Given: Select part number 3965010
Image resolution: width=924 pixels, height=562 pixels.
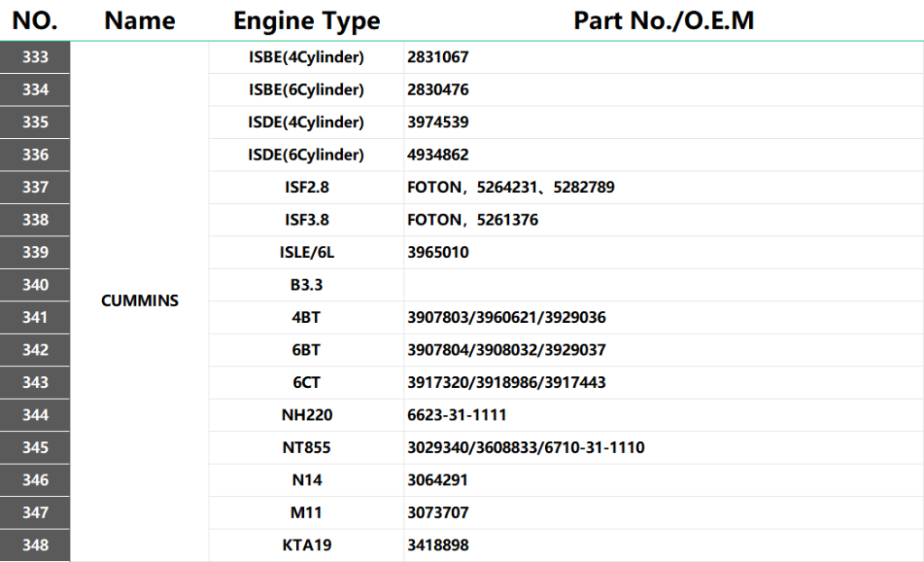Looking at the screenshot, I should (663, 253).
